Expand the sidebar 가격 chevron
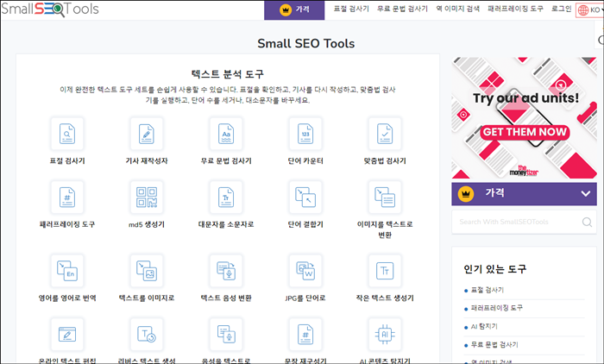This screenshot has height=364, width=604. tap(586, 194)
